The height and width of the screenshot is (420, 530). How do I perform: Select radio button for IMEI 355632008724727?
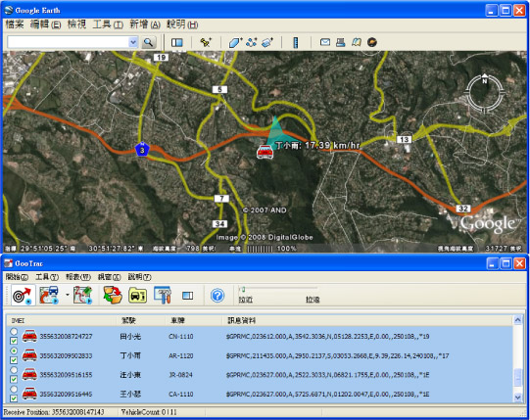coord(14,332)
